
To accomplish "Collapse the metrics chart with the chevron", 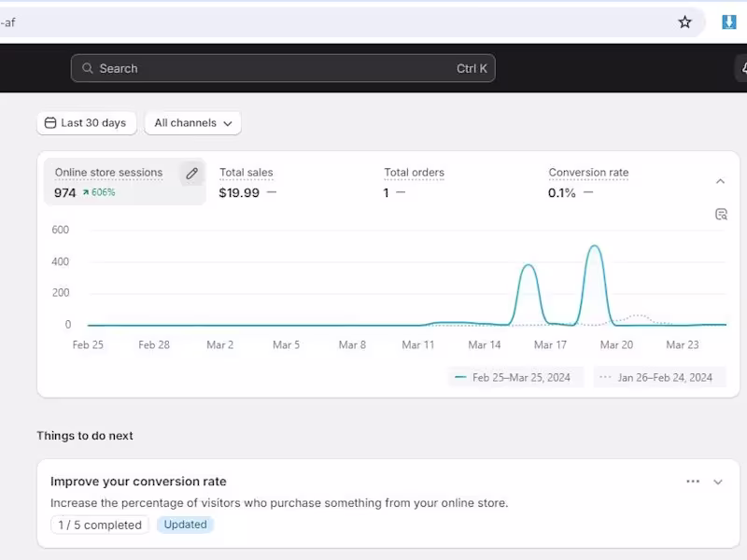I will click(720, 182).
